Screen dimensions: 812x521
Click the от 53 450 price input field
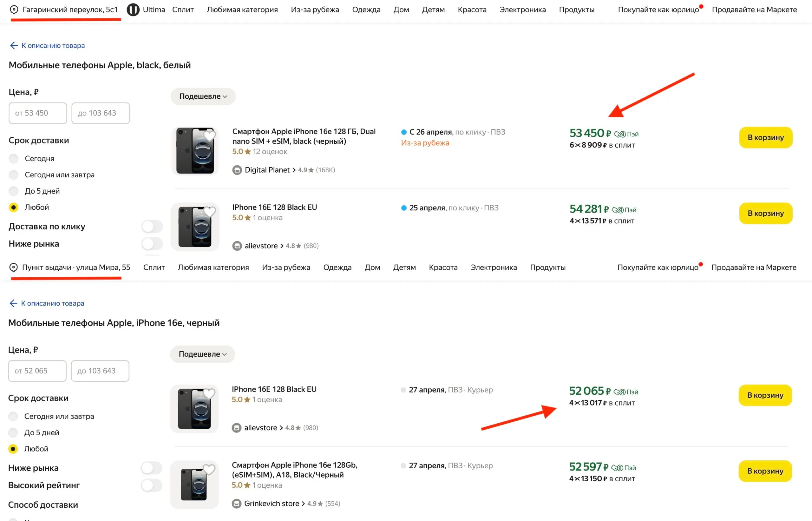click(x=38, y=113)
